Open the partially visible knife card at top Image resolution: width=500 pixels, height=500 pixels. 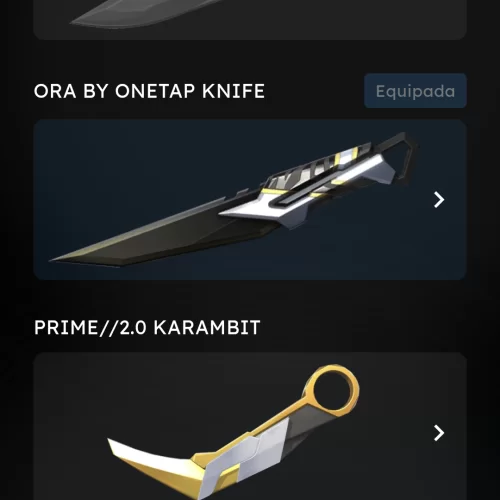tap(250, 20)
